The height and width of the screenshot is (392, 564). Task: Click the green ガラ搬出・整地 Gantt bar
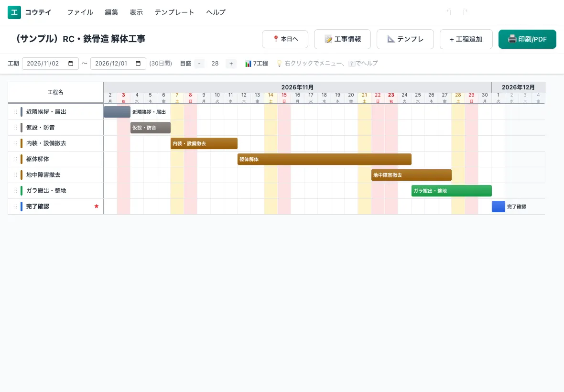click(x=451, y=191)
